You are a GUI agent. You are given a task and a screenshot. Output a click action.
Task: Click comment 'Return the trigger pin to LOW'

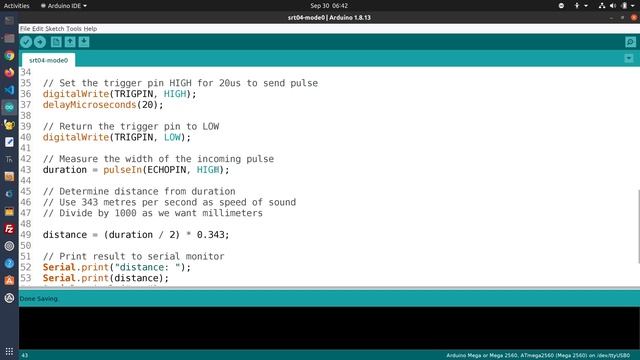tap(131, 126)
